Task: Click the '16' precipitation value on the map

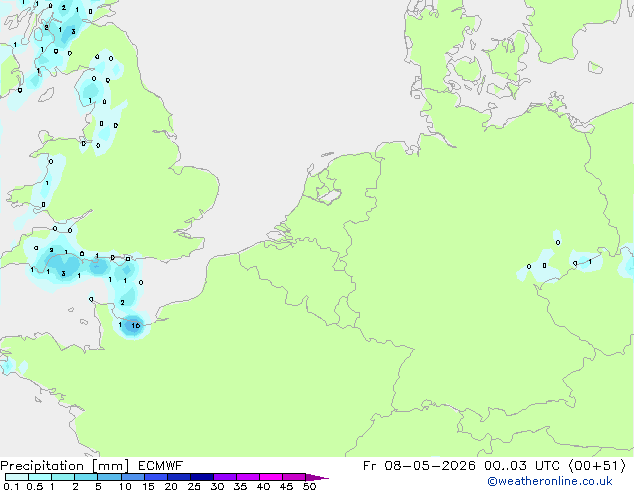Action: click(135, 325)
